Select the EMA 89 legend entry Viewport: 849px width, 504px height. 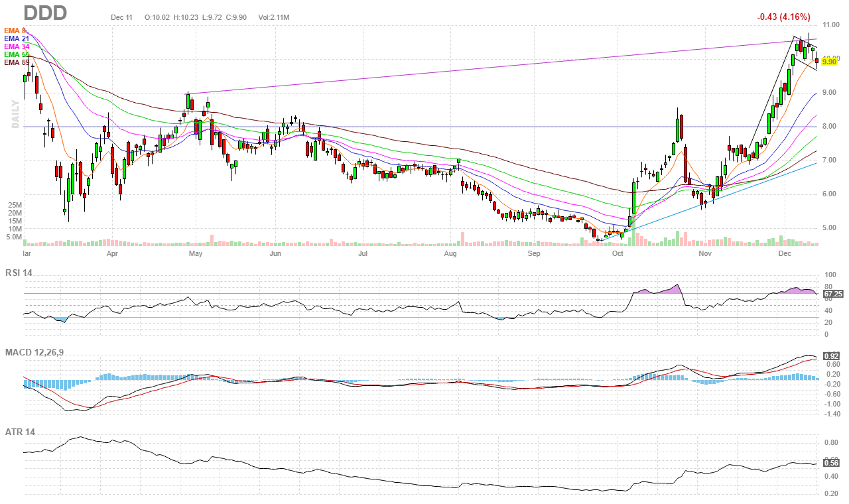(17, 62)
